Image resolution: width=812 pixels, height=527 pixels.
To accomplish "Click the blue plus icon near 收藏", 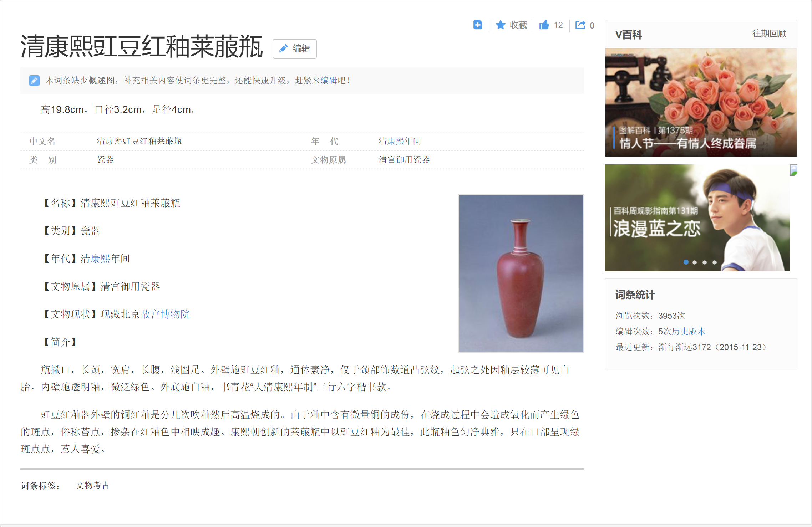I will [478, 25].
